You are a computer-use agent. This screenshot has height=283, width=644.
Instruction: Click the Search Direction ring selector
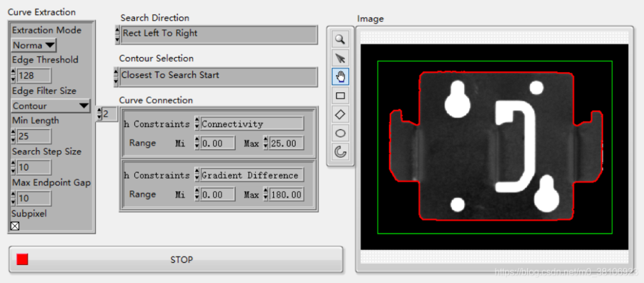219,35
